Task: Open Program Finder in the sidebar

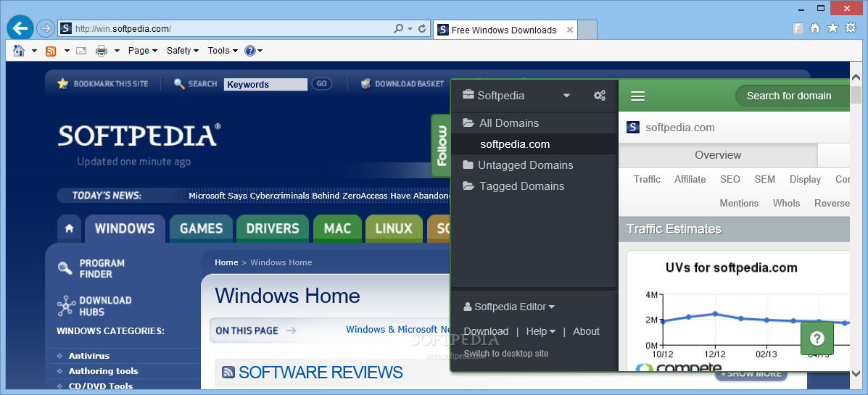Action: (x=91, y=268)
